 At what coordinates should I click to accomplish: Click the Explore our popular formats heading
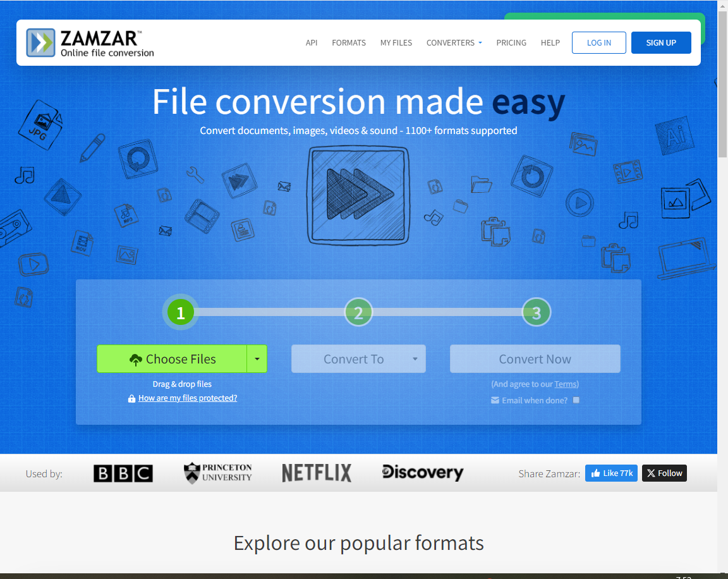click(x=358, y=543)
